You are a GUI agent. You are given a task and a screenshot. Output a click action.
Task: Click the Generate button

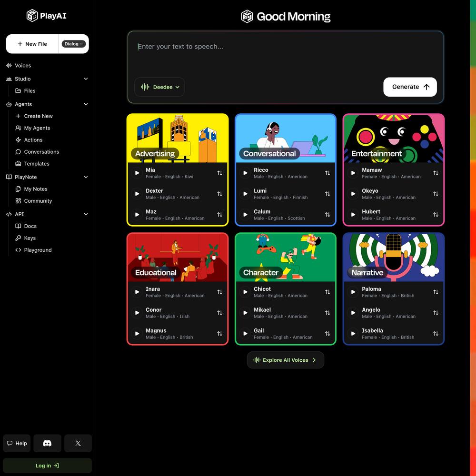pos(410,87)
